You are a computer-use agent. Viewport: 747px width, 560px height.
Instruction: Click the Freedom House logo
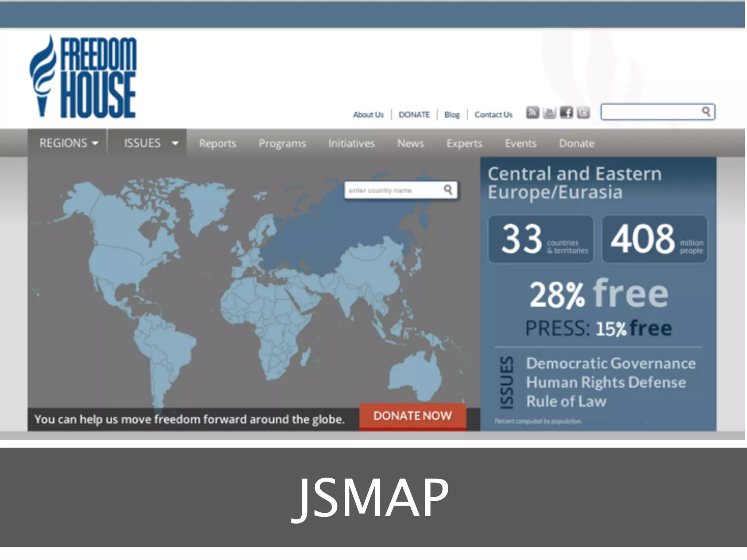[x=83, y=77]
